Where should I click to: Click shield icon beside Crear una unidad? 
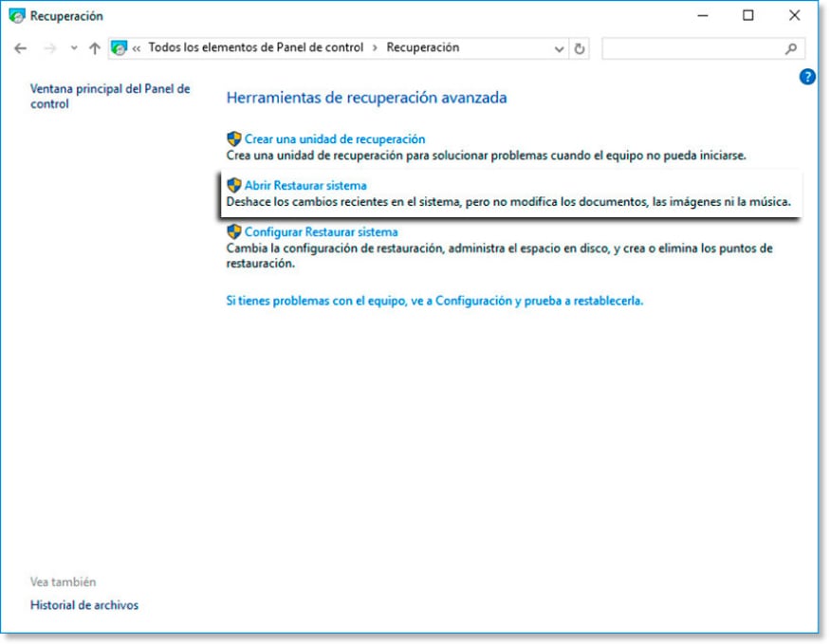pyautogui.click(x=234, y=139)
